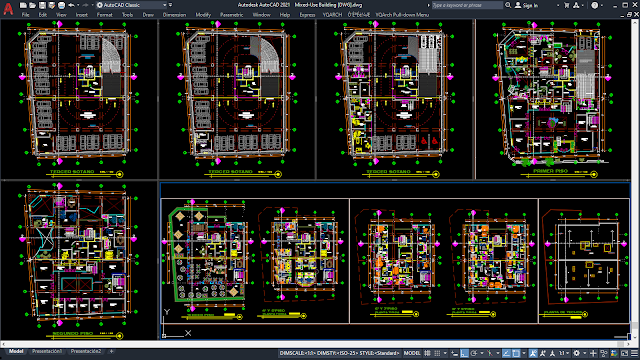
Task: Expand the polar tracking angle arrow
Action: point(482,353)
